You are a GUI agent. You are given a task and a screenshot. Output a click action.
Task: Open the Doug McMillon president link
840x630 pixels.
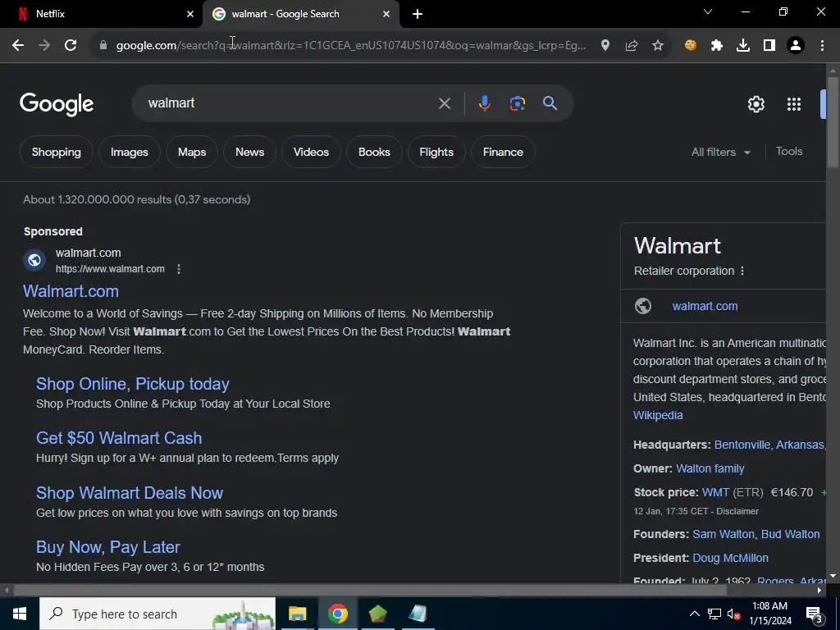tap(730, 558)
